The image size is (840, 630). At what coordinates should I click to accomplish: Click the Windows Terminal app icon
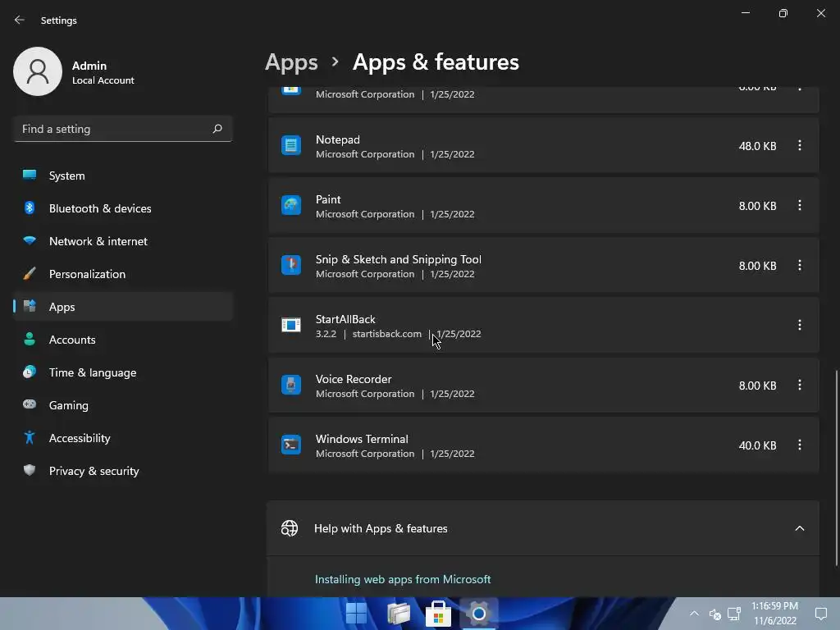tap(291, 445)
